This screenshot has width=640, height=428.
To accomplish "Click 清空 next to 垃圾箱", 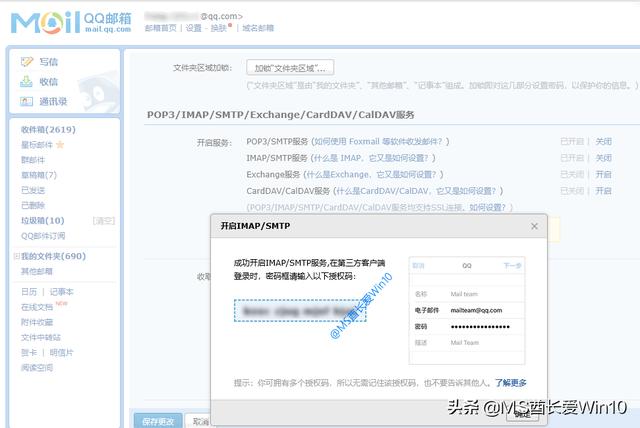I will pyautogui.click(x=104, y=221).
